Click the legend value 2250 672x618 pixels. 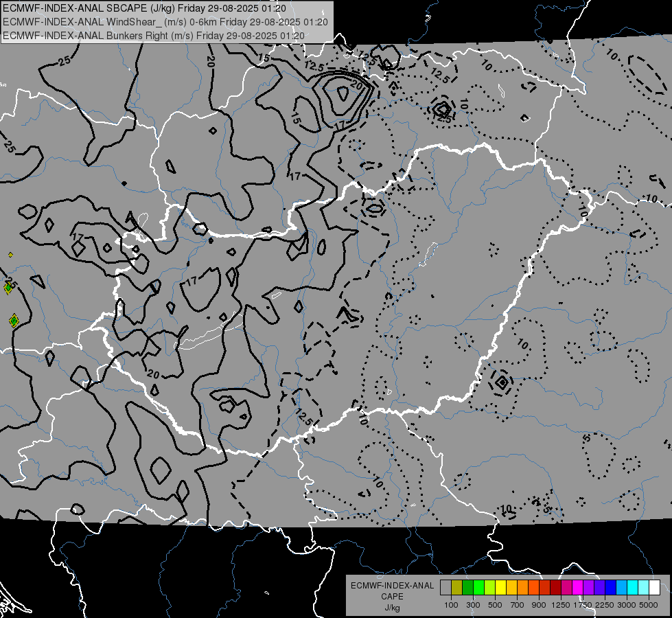click(x=605, y=605)
